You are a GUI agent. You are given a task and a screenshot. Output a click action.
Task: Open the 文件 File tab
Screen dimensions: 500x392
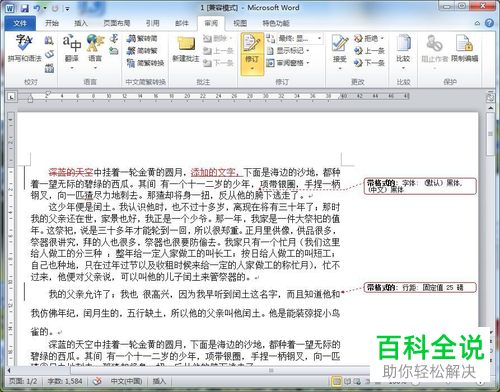click(20, 23)
